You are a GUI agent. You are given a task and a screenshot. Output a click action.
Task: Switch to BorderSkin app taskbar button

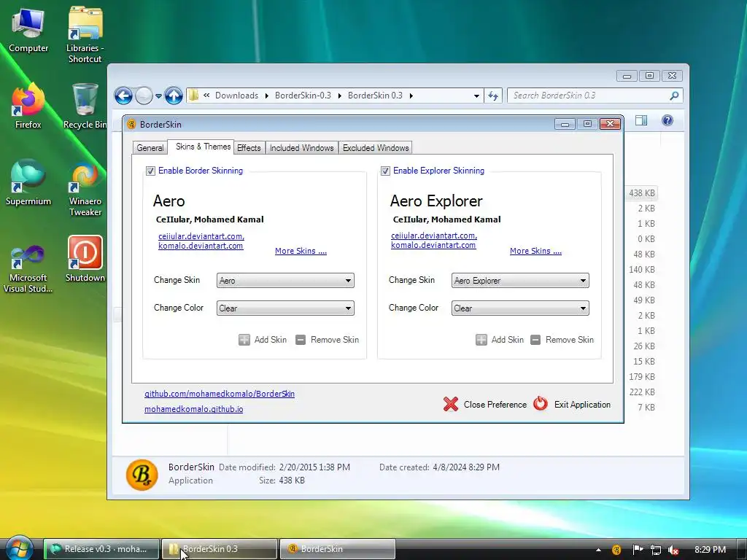click(337, 549)
